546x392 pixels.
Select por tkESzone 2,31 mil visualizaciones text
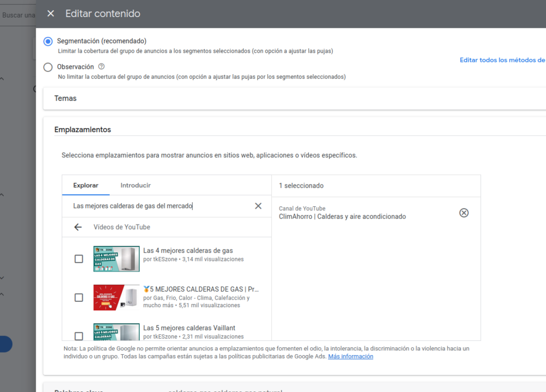(x=193, y=337)
